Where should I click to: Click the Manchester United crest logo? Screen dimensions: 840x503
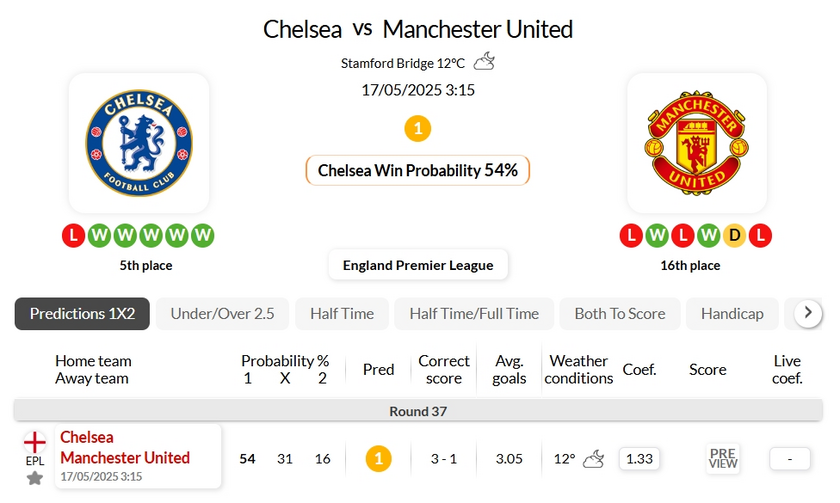coord(697,142)
